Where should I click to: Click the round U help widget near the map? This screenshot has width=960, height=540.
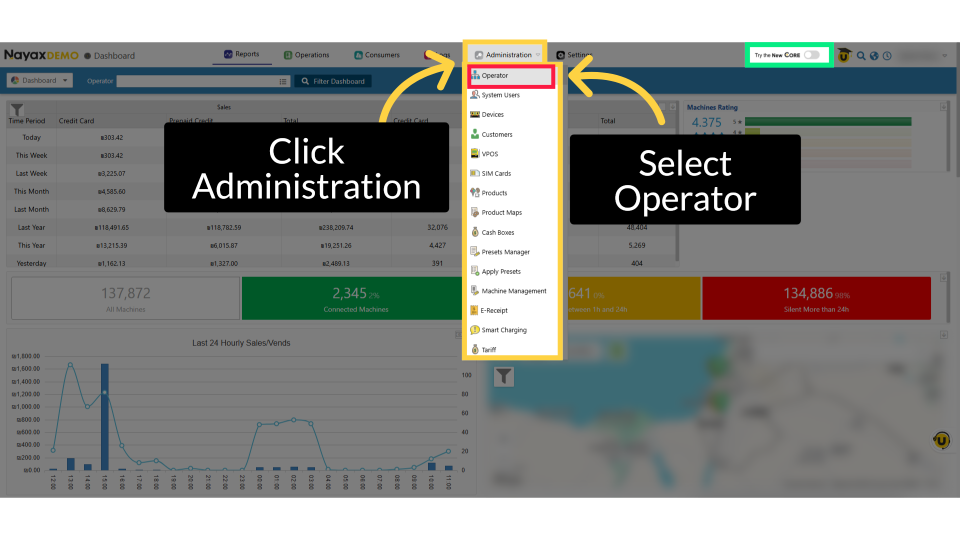941,440
